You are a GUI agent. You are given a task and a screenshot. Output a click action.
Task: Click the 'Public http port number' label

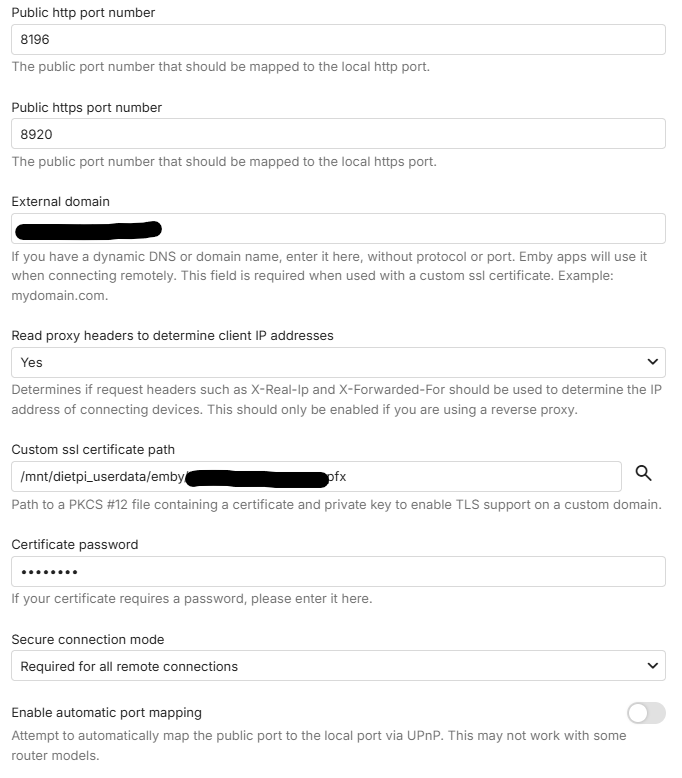click(x=83, y=13)
